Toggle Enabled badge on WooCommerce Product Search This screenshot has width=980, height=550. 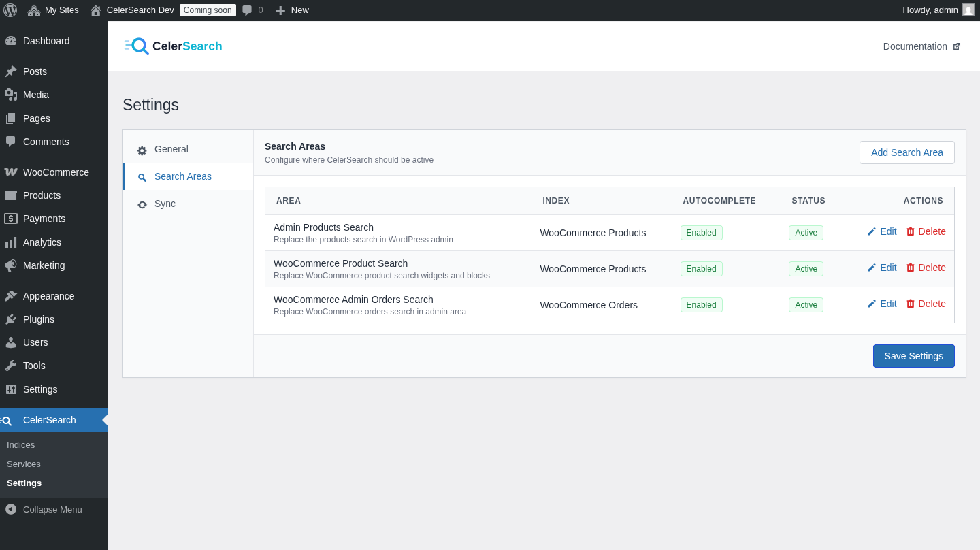pos(701,268)
